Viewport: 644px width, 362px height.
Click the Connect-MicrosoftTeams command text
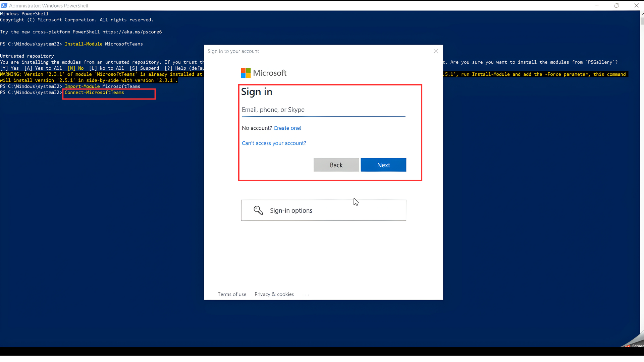coord(94,93)
